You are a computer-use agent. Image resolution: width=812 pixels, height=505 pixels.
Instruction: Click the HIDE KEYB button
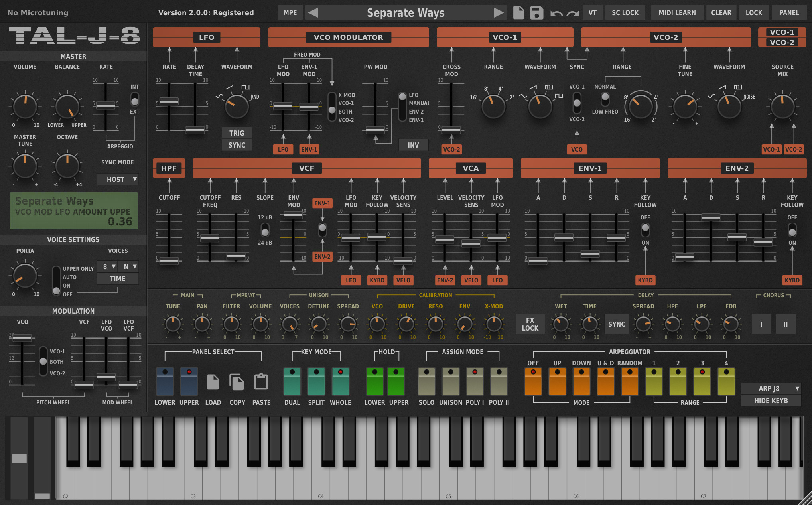pyautogui.click(x=771, y=401)
